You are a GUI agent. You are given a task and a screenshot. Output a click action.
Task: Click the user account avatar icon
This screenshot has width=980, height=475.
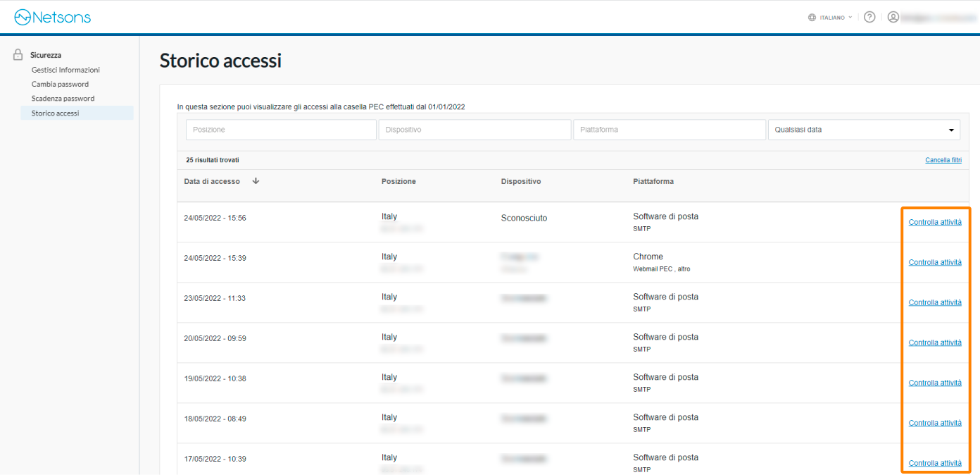[893, 17]
